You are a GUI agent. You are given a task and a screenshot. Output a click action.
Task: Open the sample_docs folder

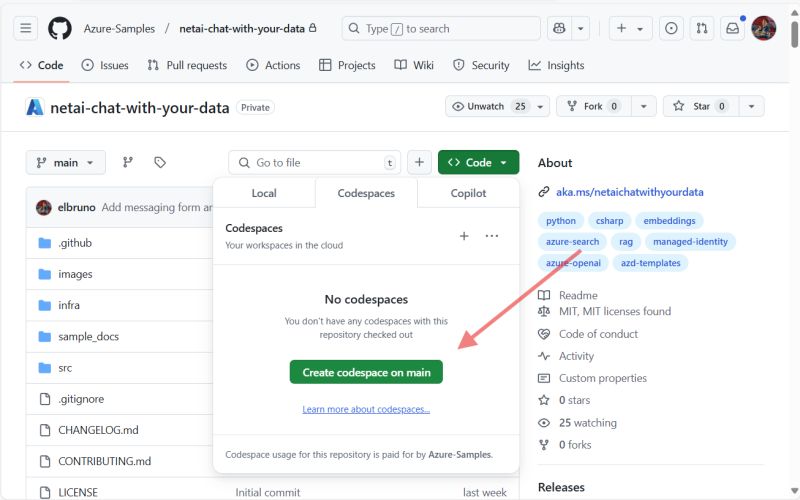[88, 336]
